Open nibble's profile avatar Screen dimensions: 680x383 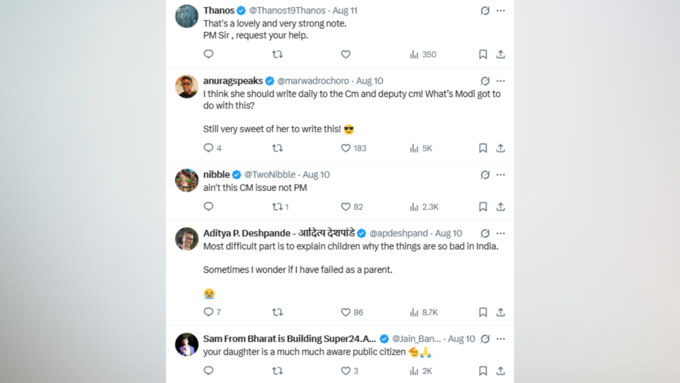186,180
